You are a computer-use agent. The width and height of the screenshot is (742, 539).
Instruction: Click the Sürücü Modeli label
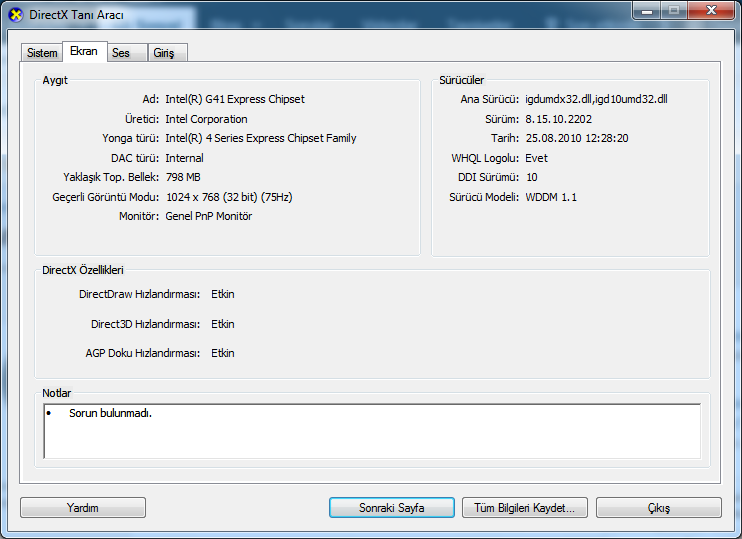pos(484,197)
